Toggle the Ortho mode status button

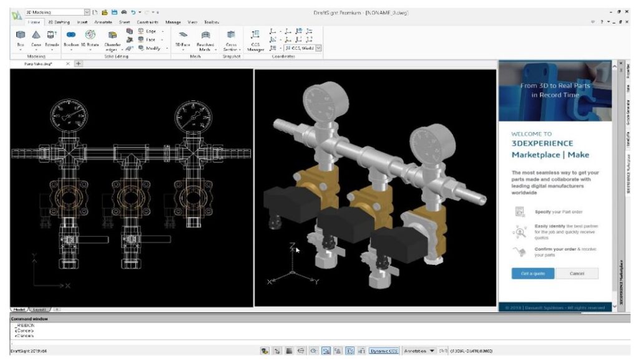(x=301, y=350)
